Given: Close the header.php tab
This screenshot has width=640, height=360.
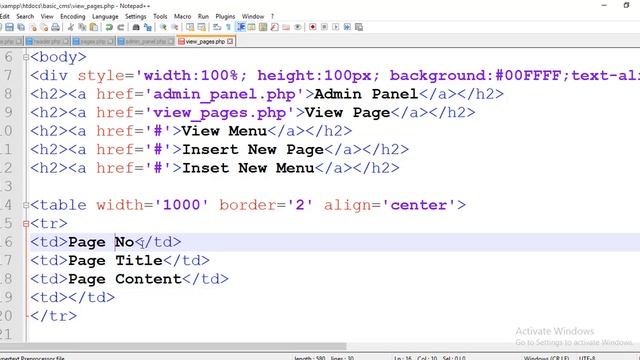Looking at the screenshot, I should click(x=66, y=42).
